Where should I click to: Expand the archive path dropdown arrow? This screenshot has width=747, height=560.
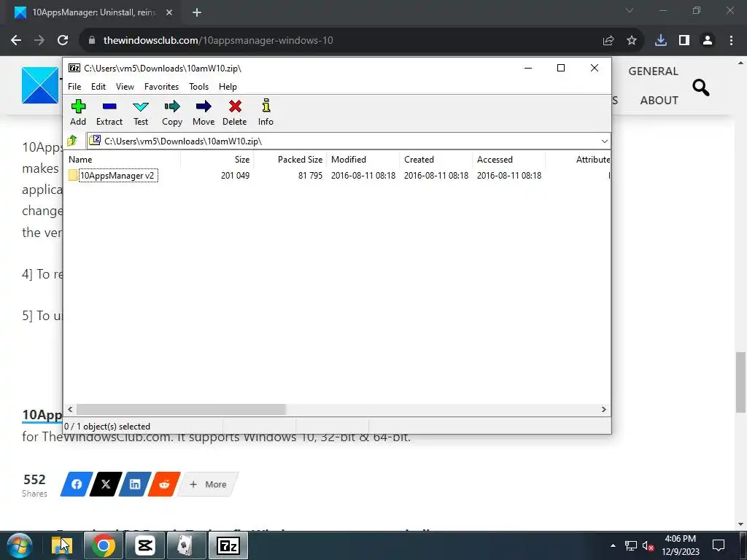coord(604,141)
